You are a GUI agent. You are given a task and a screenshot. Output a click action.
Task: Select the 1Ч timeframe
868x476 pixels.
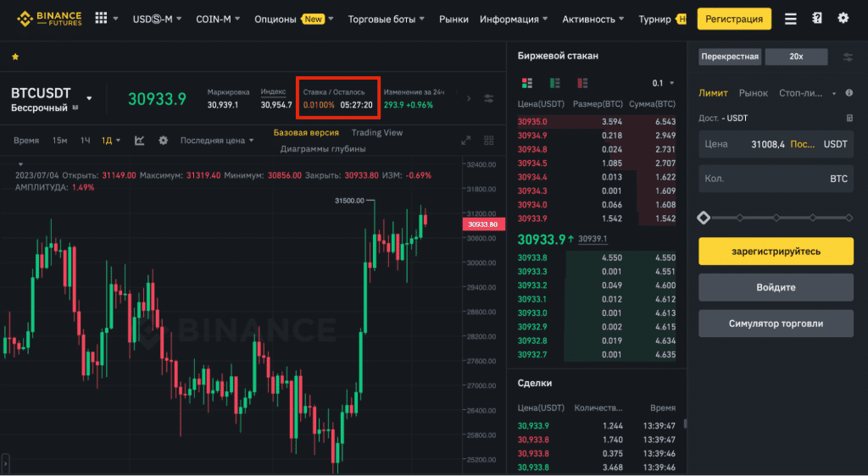pyautogui.click(x=85, y=141)
